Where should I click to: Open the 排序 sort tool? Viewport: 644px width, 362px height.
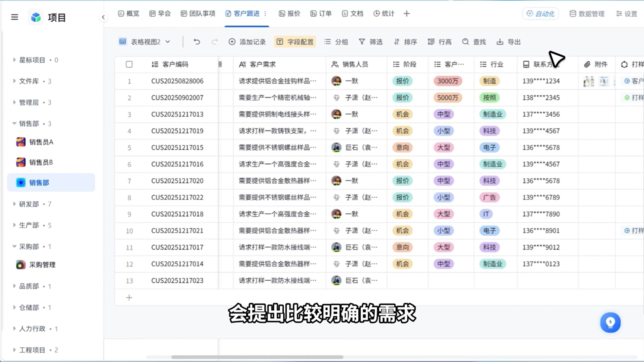coord(405,42)
